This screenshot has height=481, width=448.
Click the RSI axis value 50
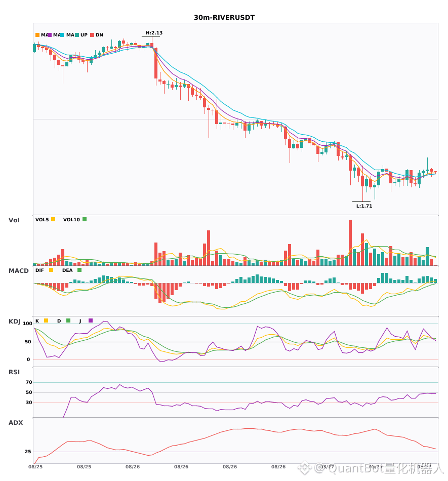pyautogui.click(x=29, y=392)
